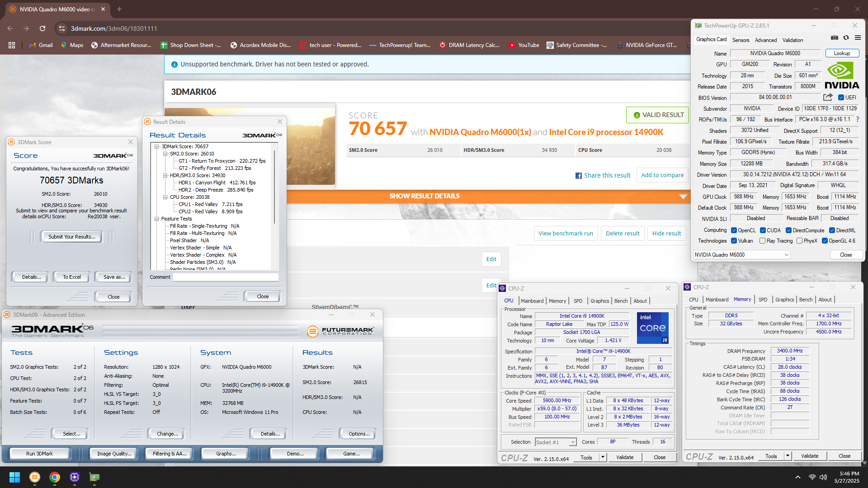Open a new browser tab
Screen dimensions: 868x488
(119, 9)
